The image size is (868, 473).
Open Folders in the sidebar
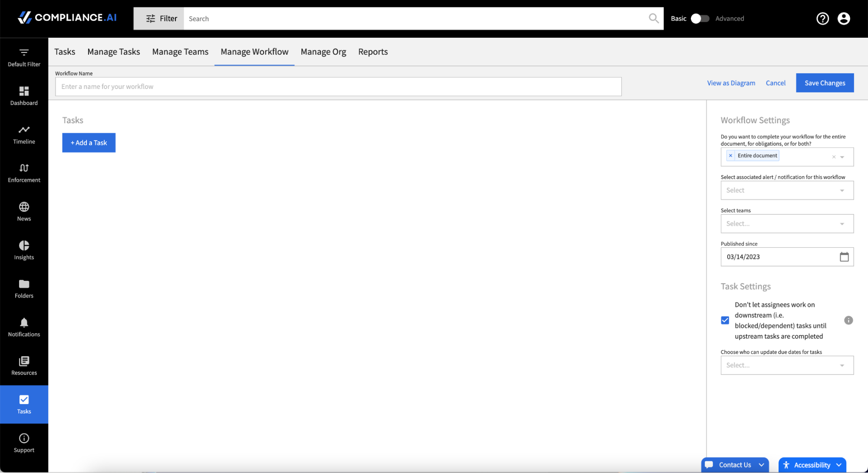tap(24, 289)
